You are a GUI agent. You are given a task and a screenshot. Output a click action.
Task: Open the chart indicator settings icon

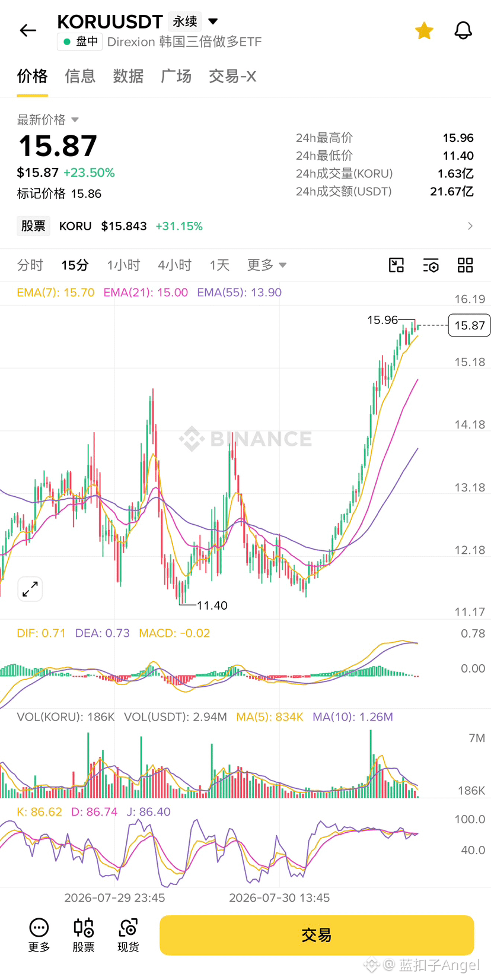431,265
